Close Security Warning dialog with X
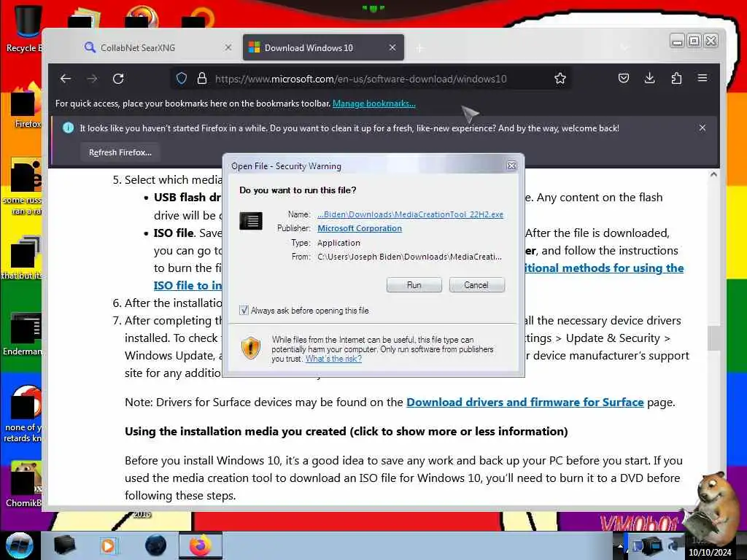The image size is (747, 560). pos(511,166)
